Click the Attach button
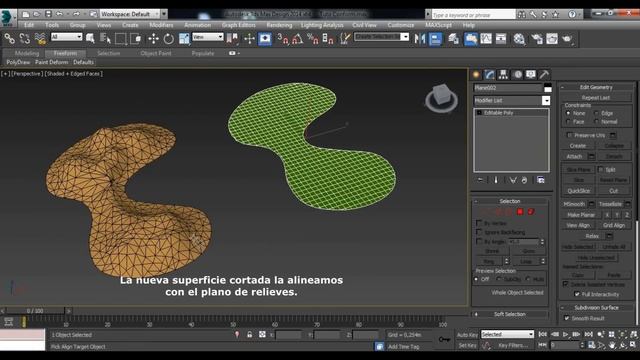This screenshot has width=640, height=360. coord(574,156)
